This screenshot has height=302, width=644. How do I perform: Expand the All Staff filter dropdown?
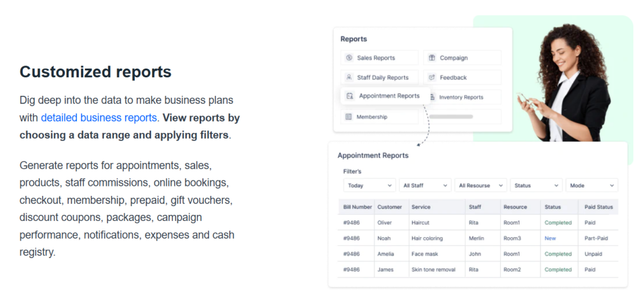(x=425, y=185)
